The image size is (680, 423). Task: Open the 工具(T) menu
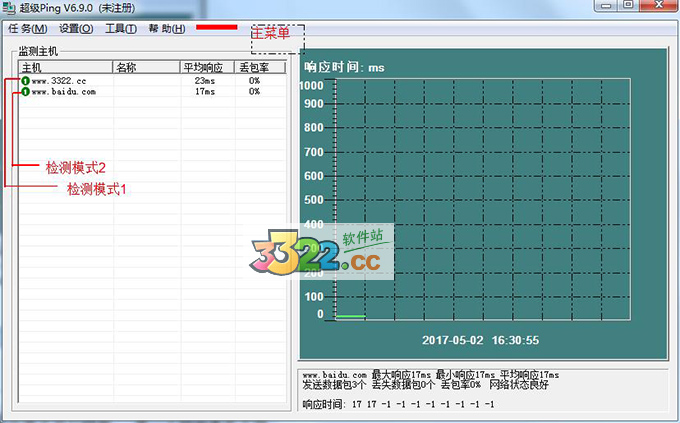click(120, 29)
